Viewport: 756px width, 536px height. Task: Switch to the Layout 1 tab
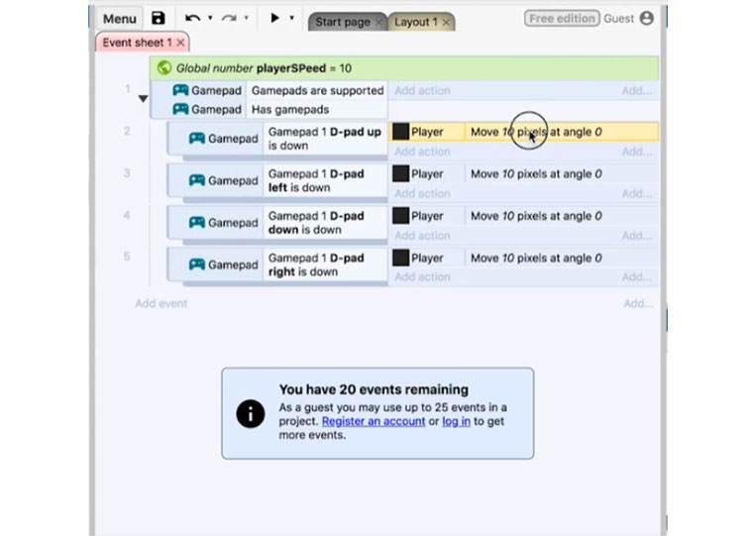pyautogui.click(x=415, y=22)
